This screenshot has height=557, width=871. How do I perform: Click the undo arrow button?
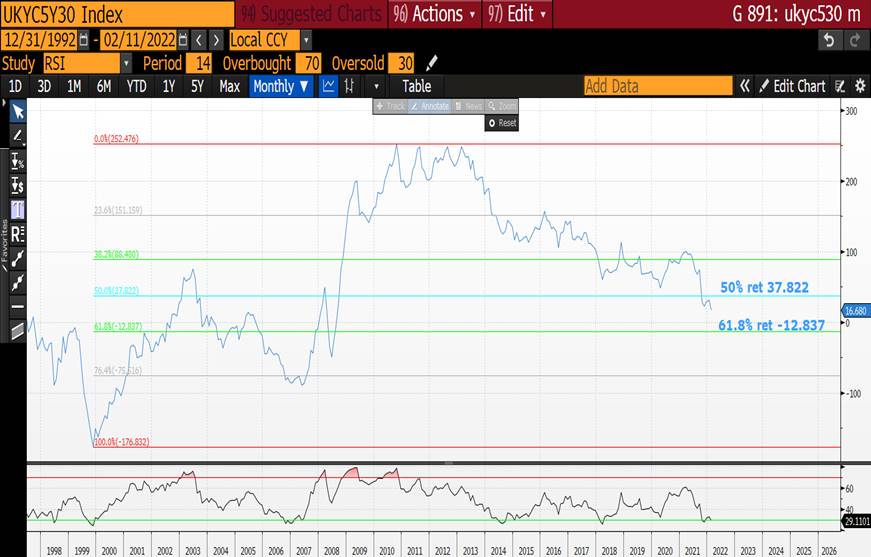[x=829, y=41]
